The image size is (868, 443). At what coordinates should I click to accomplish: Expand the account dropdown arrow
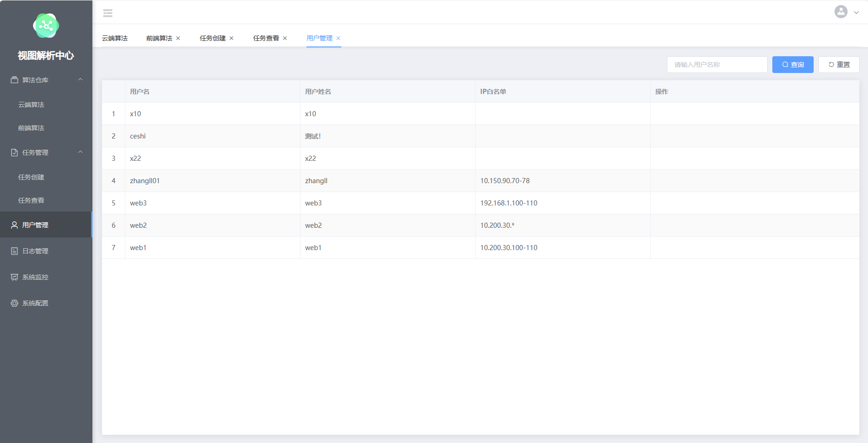pyautogui.click(x=856, y=13)
